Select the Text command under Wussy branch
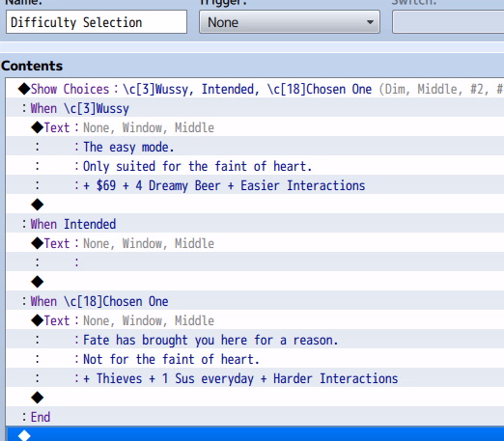 (x=255, y=127)
